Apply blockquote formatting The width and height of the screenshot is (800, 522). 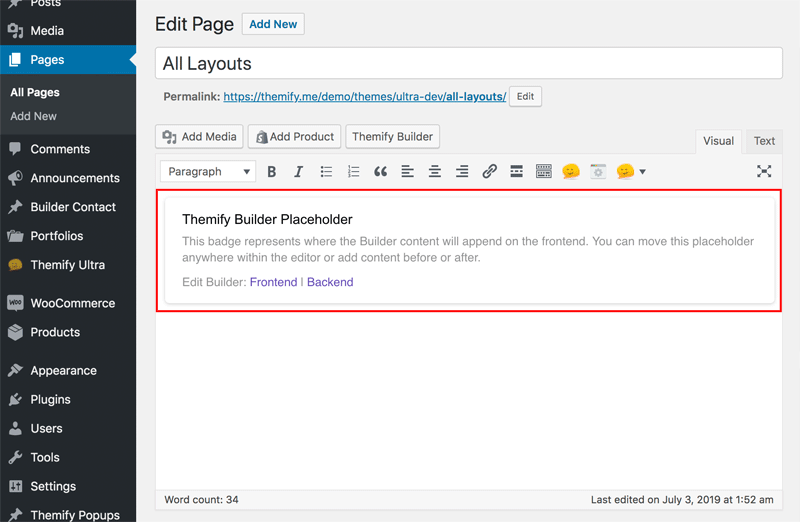380,171
